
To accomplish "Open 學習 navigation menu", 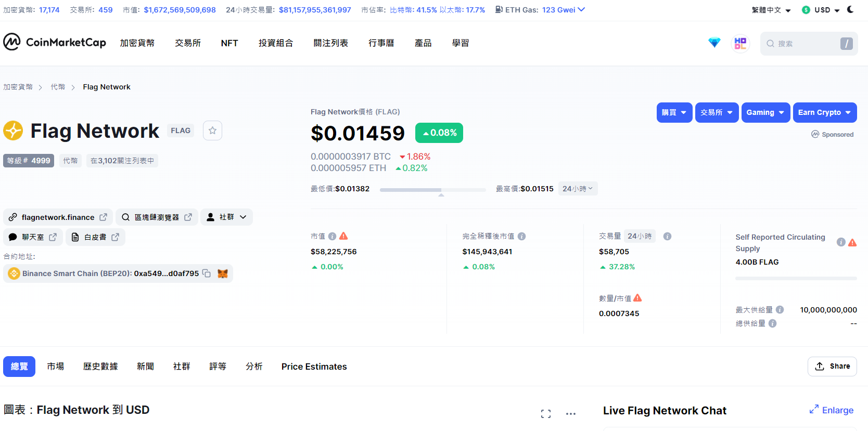I will 461,43.
